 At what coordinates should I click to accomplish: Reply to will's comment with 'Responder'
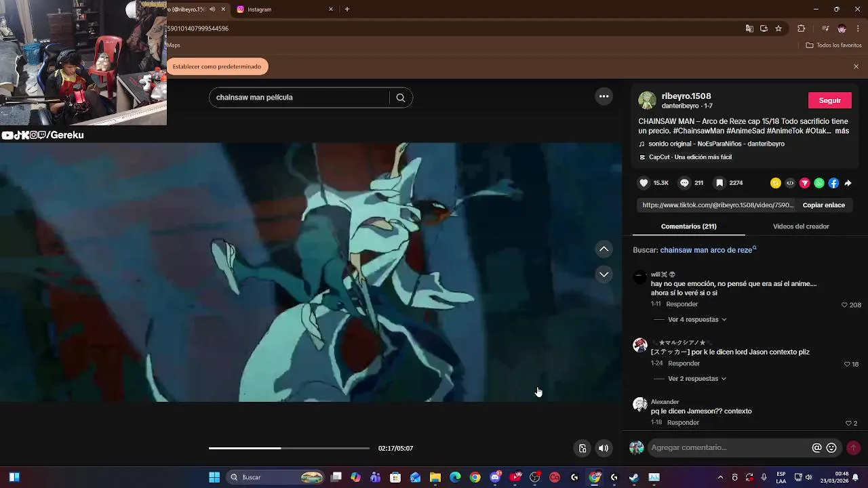pyautogui.click(x=682, y=304)
